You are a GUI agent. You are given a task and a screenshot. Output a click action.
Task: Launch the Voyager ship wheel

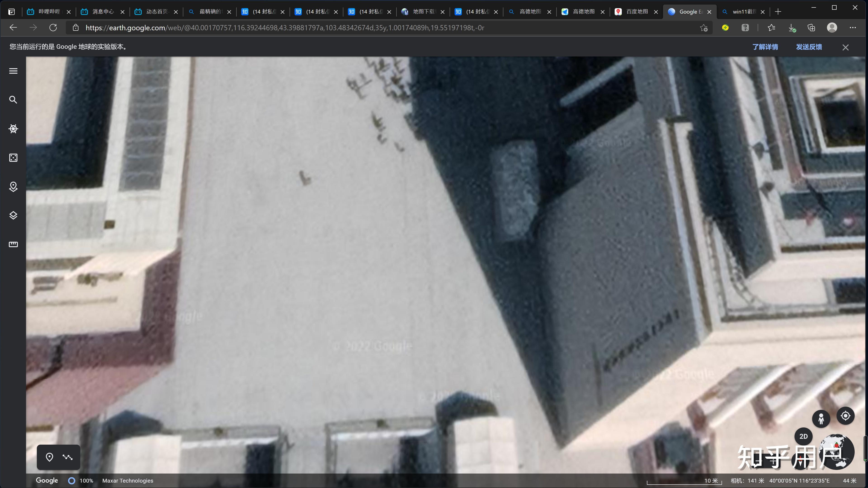click(x=13, y=129)
